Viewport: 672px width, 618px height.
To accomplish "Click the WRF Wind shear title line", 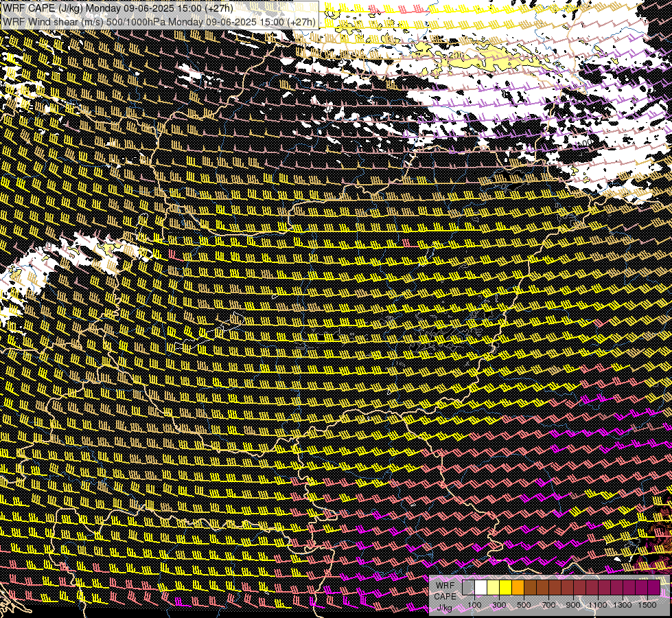I will click(x=159, y=22).
